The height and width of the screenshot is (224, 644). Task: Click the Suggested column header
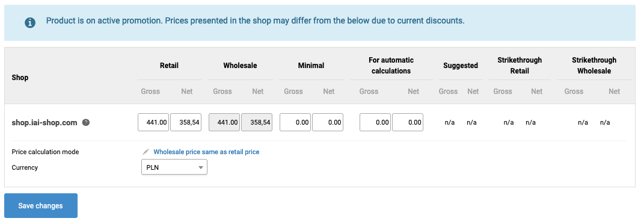pos(461,66)
